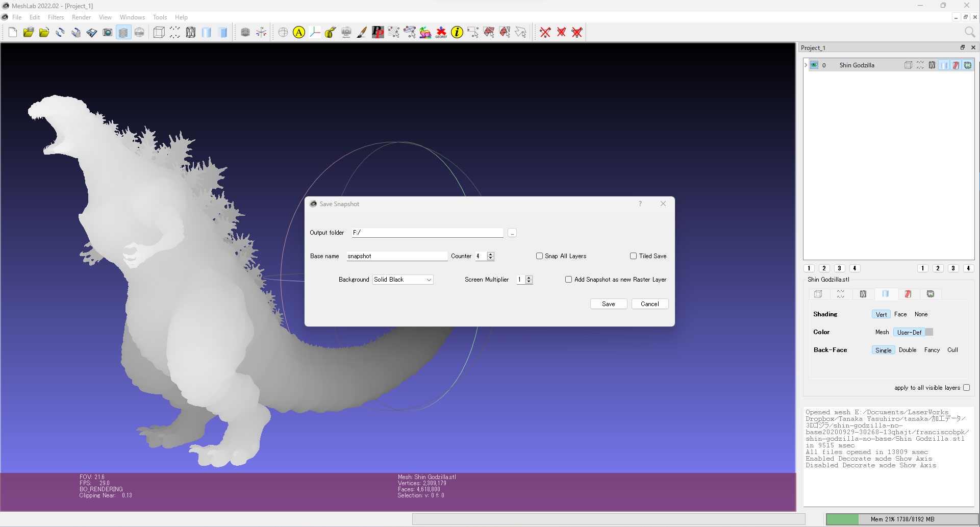Set Shading to Face
The image size is (980, 527).
[x=900, y=314]
